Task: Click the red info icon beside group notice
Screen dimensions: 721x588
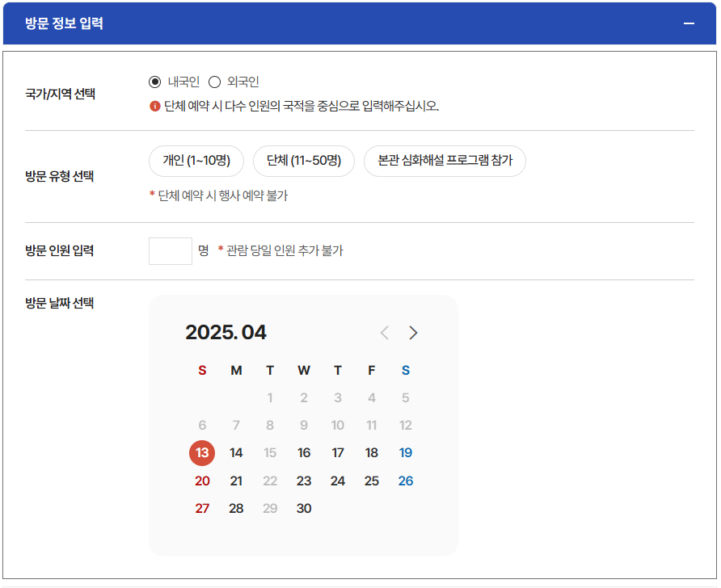Action: coord(155,106)
